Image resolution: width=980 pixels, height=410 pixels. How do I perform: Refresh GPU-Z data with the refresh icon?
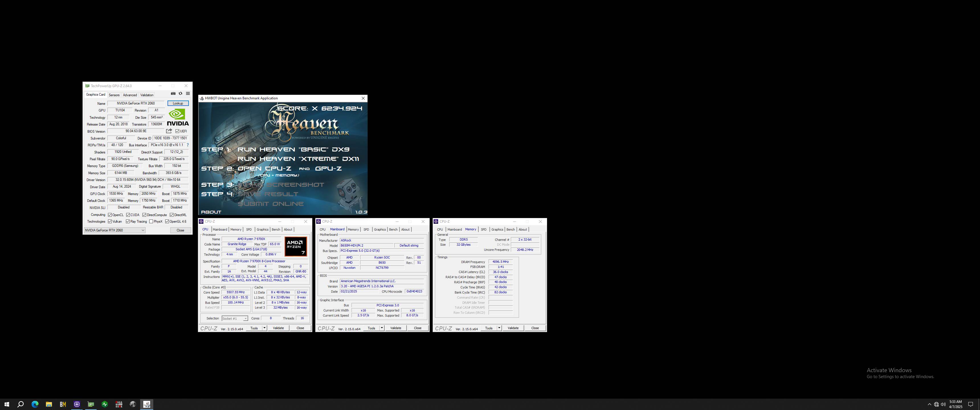click(180, 94)
